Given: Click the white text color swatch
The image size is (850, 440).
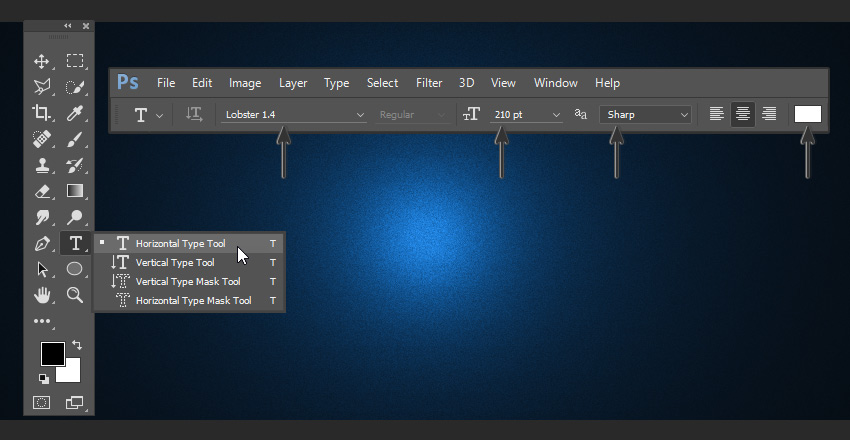Looking at the screenshot, I should coord(807,114).
